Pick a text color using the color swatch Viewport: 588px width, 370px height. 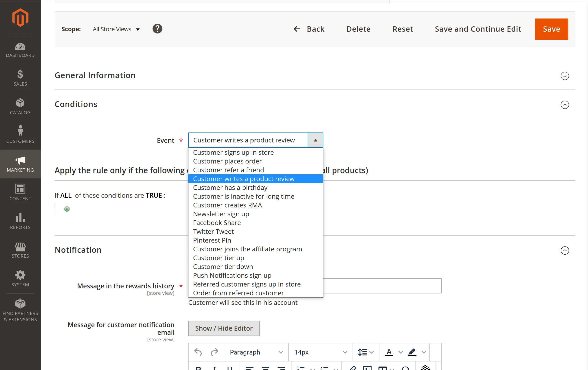(x=389, y=352)
